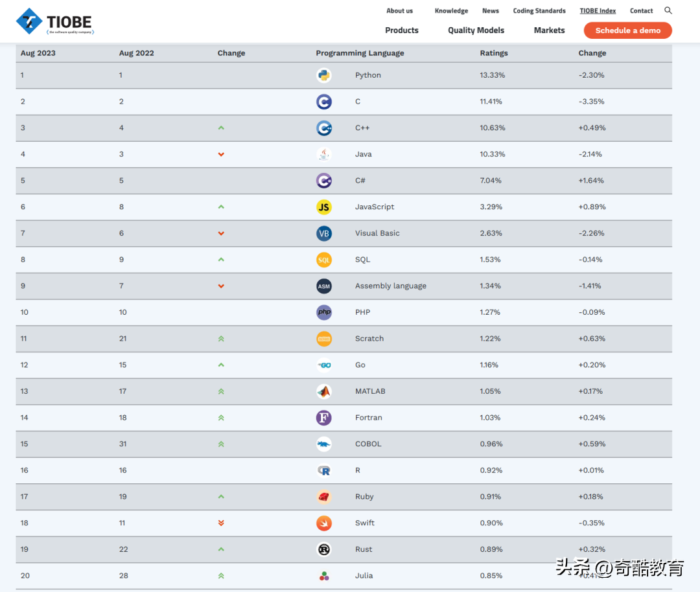Click the Assembly language ASM icon
700x592 pixels.
click(x=323, y=286)
